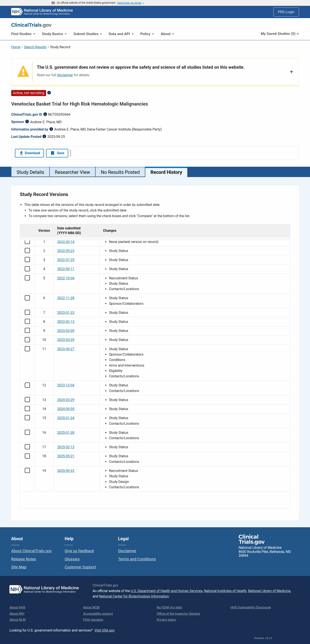Open the Study Basics dropdown menu
This screenshot has width=310, height=644.
[54, 34]
